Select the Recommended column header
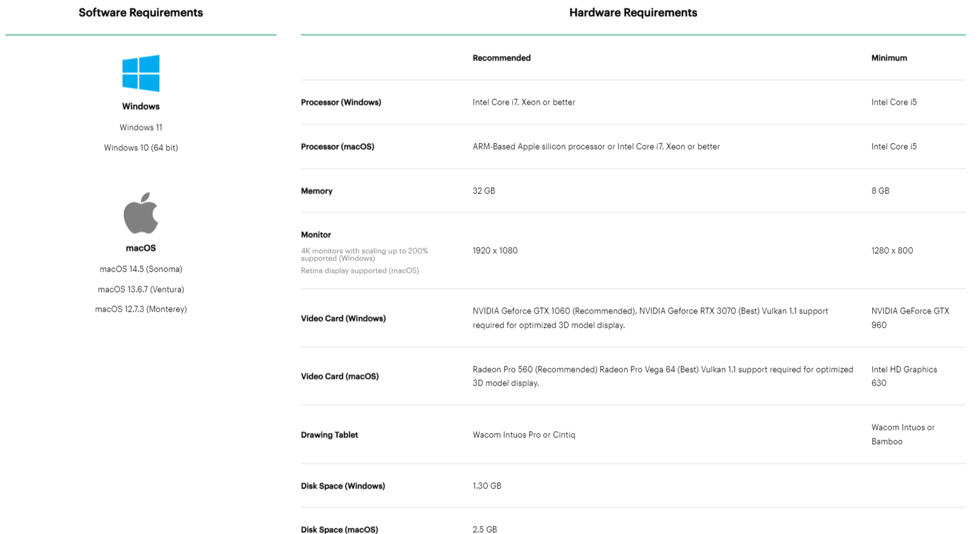This screenshot has height=534, width=980. click(501, 58)
